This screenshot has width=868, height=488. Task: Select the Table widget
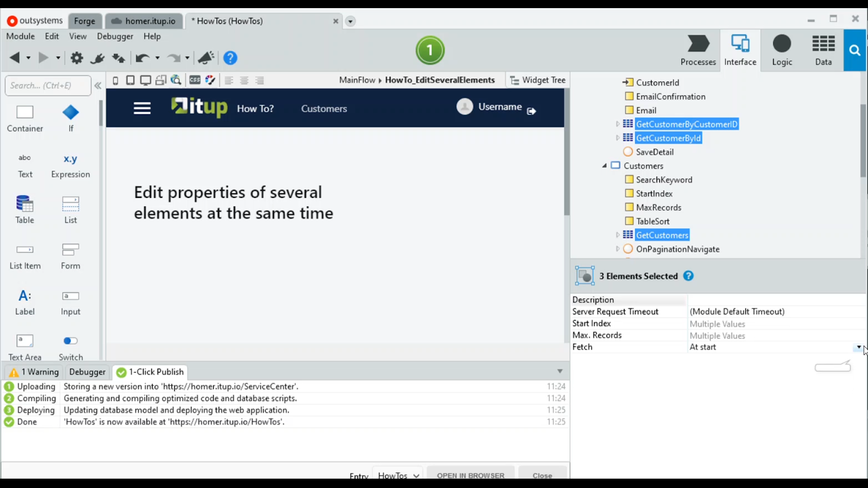pos(24,210)
